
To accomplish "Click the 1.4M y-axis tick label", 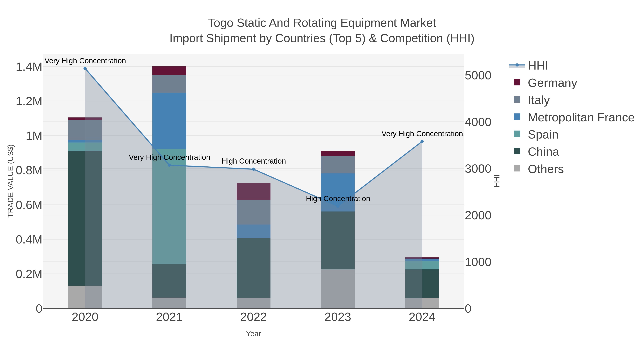I will pos(29,67).
